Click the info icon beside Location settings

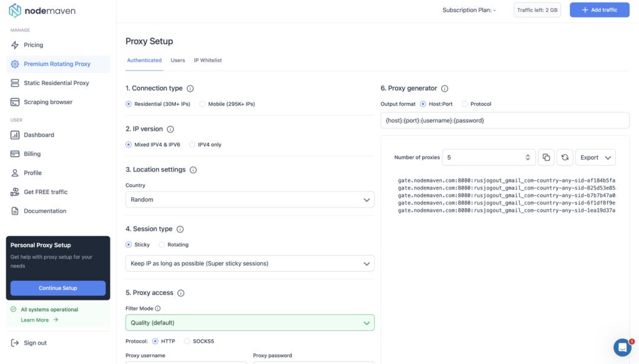(x=193, y=170)
